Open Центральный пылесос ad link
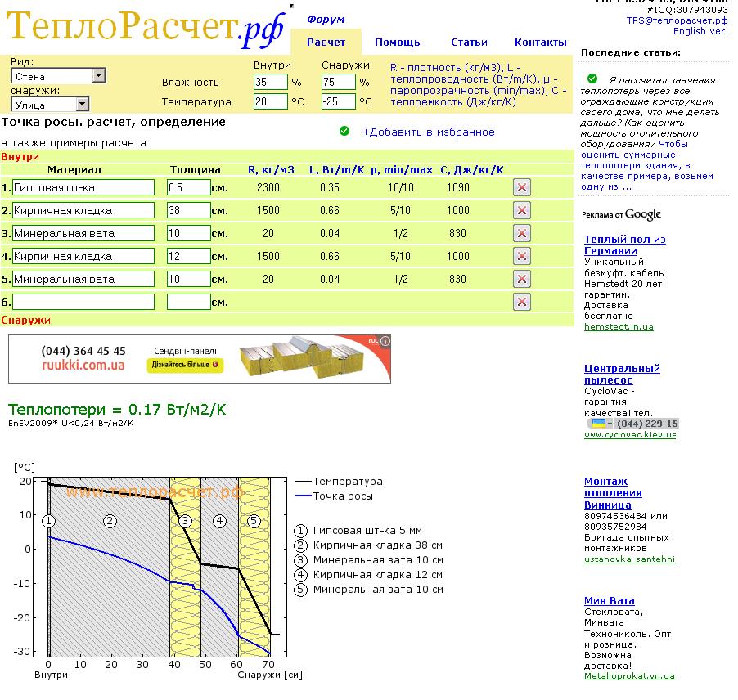 (622, 374)
